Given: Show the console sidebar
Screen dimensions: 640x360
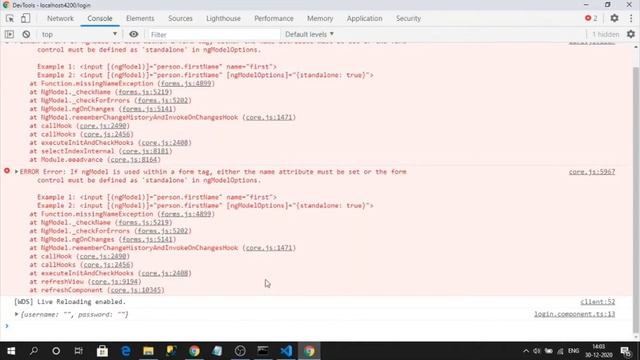Looking at the screenshot, I should tap(9, 34).
